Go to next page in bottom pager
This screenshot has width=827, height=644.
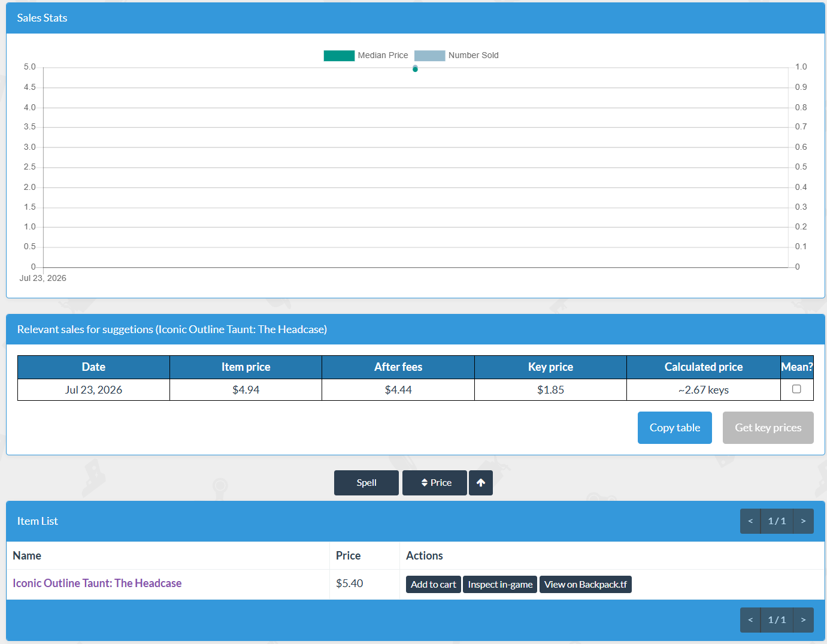[804, 620]
